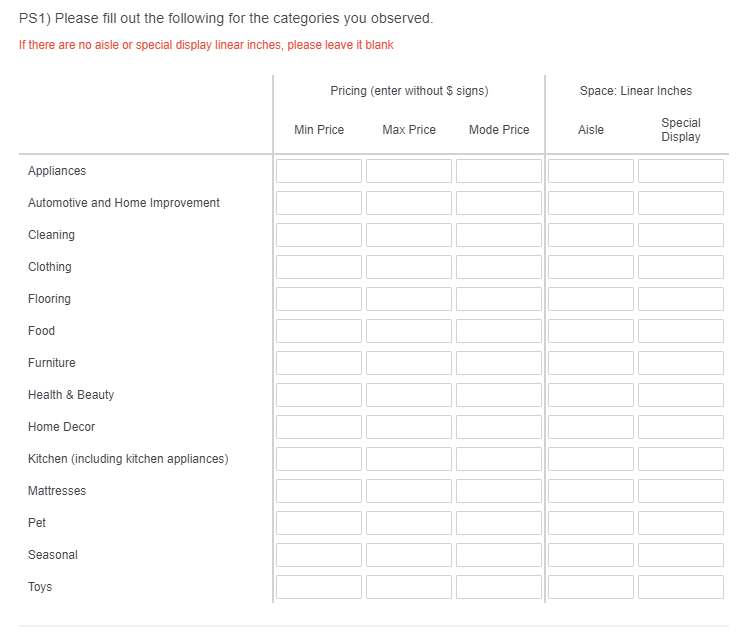Enter Max Price for Cleaning row
This screenshot has height=641, width=747.
[x=408, y=235]
